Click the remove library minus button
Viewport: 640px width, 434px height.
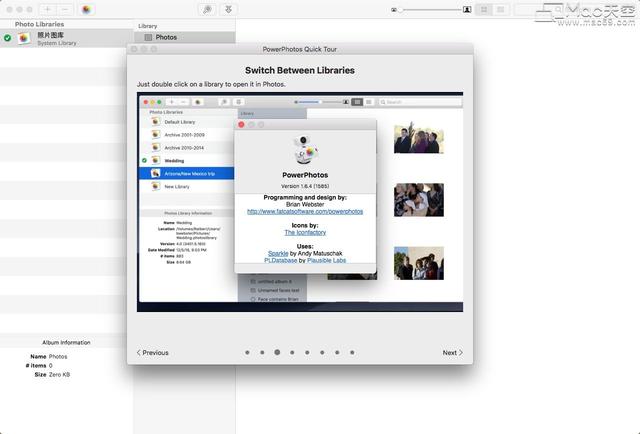pyautogui.click(x=65, y=9)
